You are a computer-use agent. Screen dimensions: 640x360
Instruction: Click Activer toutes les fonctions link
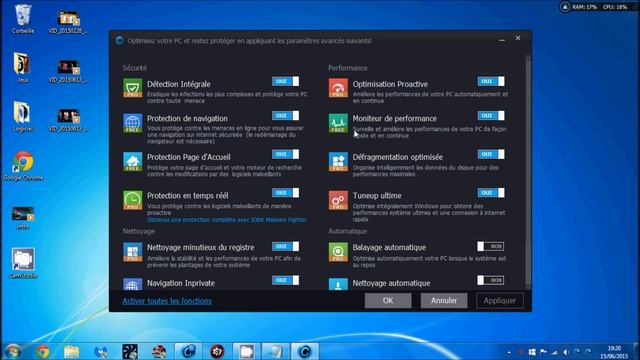167,301
